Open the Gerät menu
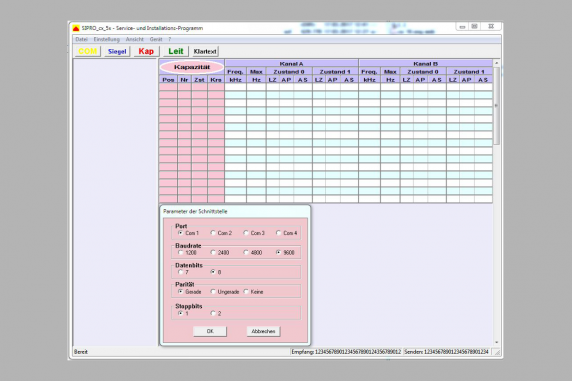 (x=156, y=39)
